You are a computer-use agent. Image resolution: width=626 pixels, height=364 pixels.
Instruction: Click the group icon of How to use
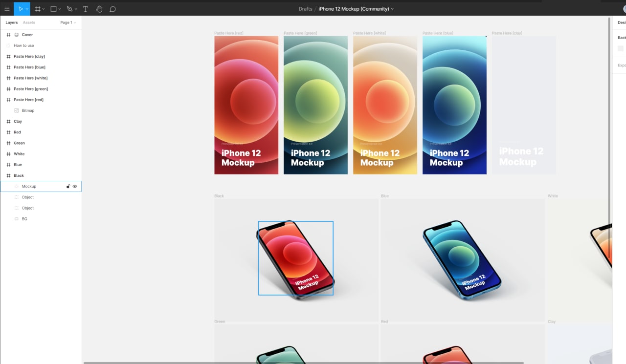tap(8, 45)
